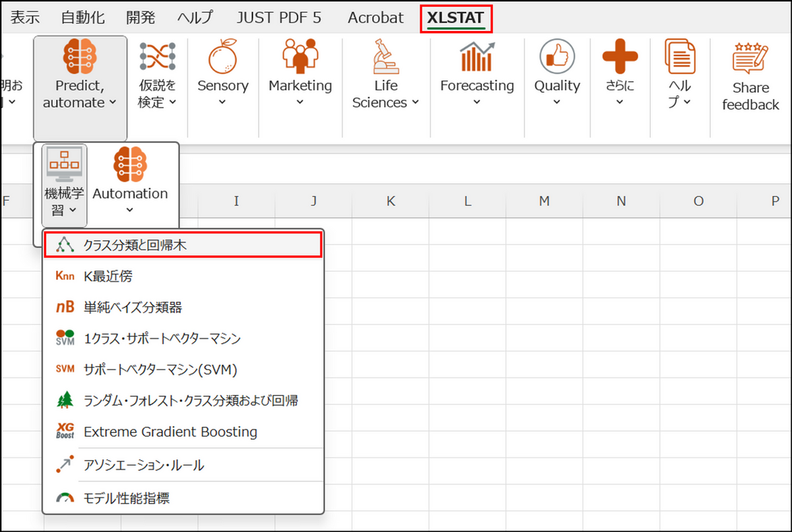Click the Quality thumbs-up icon
The height and width of the screenshot is (532, 792).
557,57
